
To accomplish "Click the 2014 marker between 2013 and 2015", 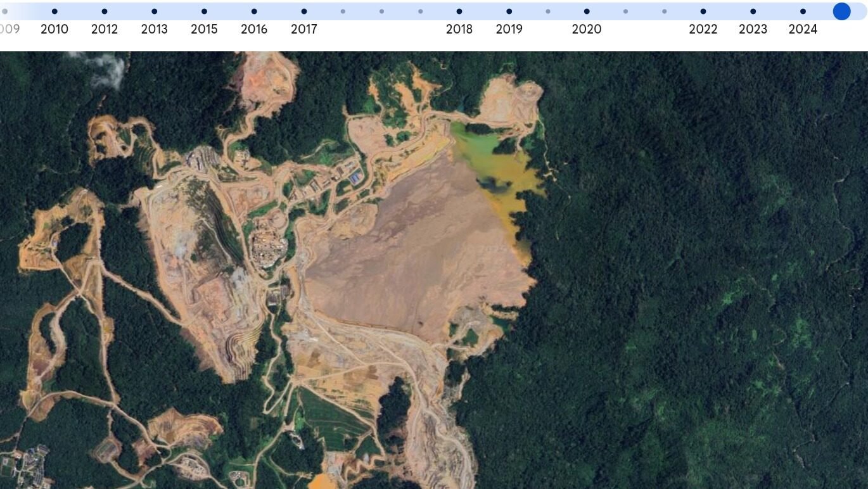I will 179,10.
